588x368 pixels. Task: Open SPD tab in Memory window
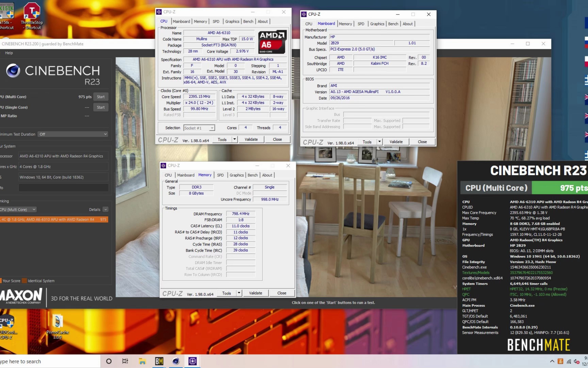click(x=220, y=175)
